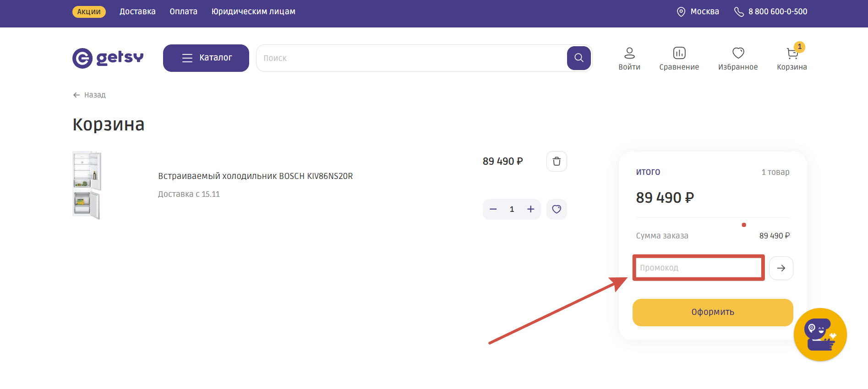This screenshot has width=868, height=389.
Task: Open the Акции promotions badge
Action: (89, 11)
